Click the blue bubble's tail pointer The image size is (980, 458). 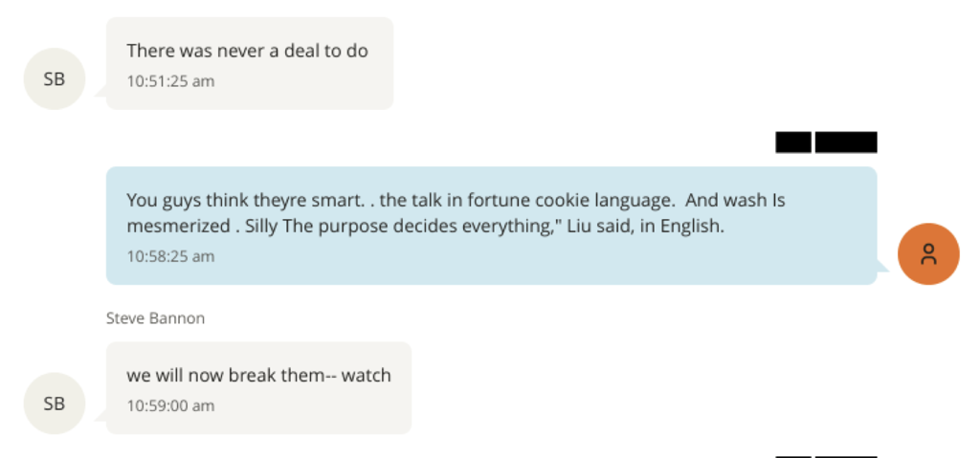pyautogui.click(x=883, y=269)
